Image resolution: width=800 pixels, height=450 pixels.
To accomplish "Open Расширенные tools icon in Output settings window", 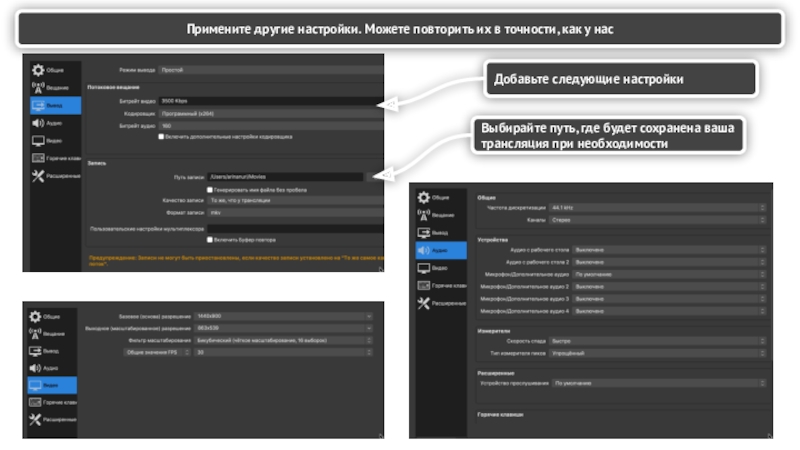I will (x=38, y=176).
